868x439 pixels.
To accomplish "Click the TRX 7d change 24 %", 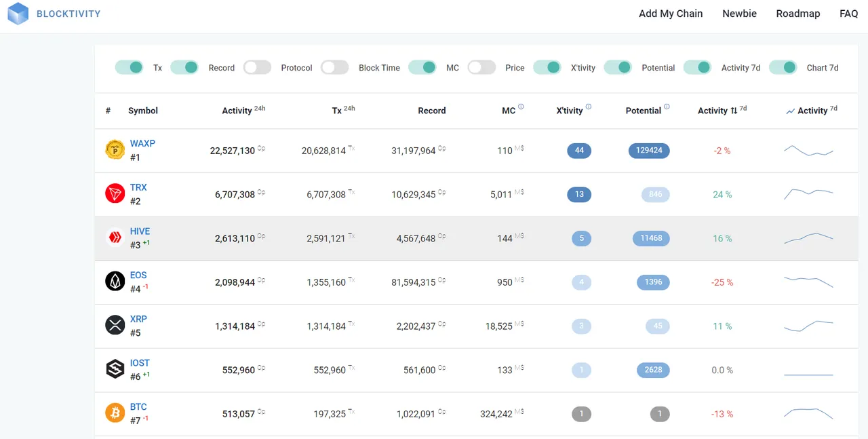I will (x=722, y=195).
